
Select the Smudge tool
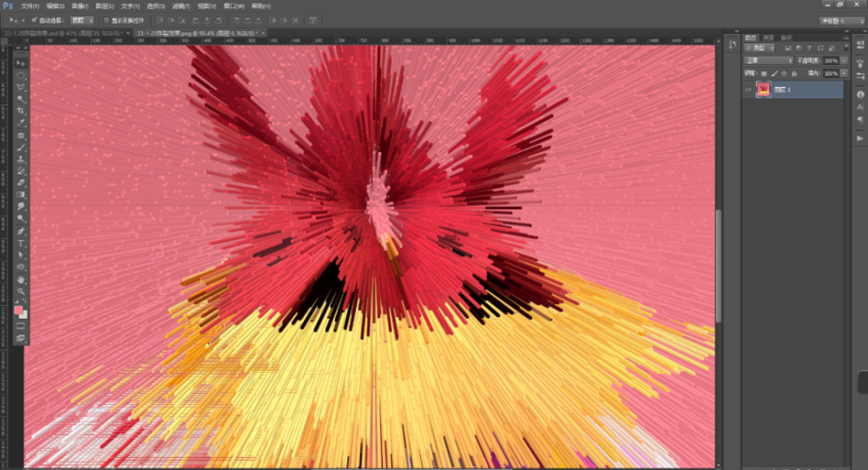click(21, 207)
